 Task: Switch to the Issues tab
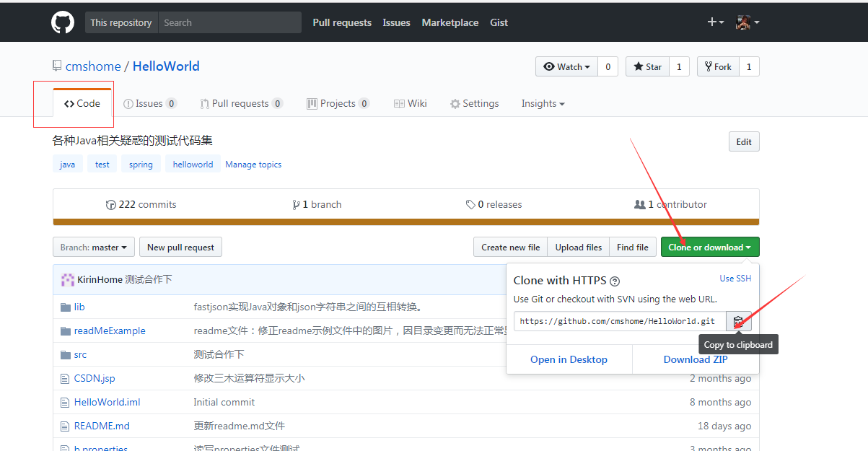click(x=150, y=103)
